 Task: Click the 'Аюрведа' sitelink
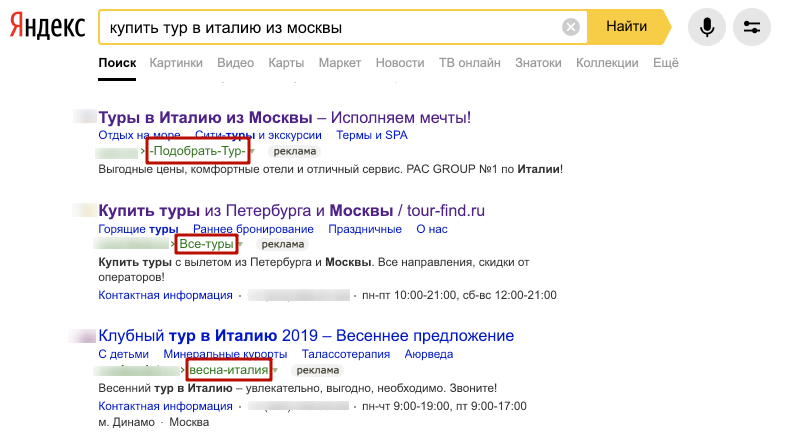coord(429,354)
